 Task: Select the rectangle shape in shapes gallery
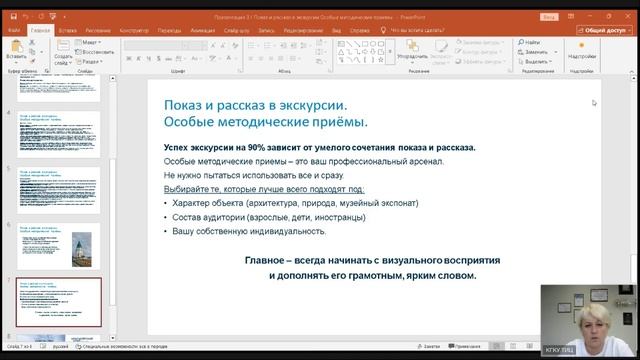coord(365,44)
